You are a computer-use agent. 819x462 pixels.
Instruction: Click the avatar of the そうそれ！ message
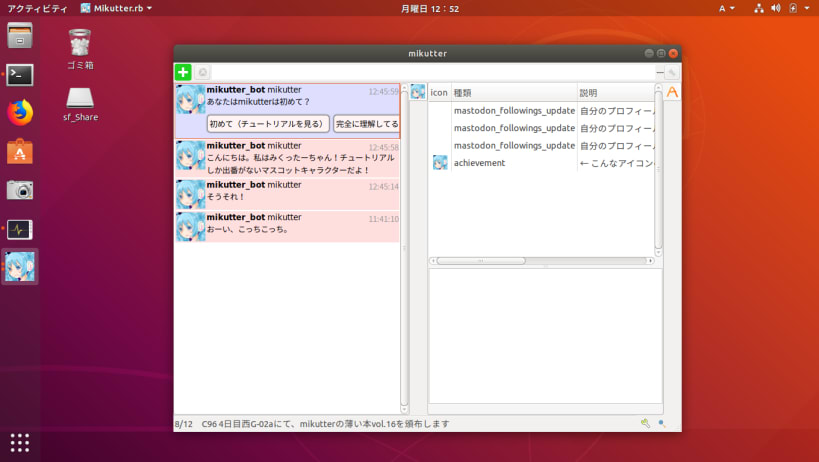190,194
